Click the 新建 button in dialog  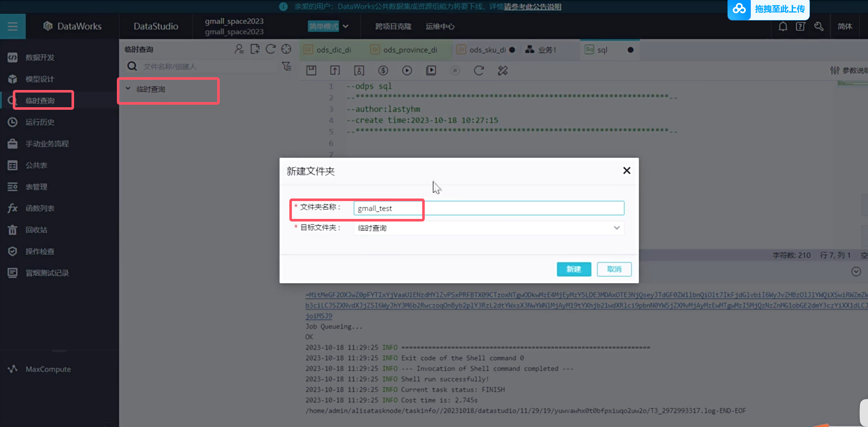point(574,269)
